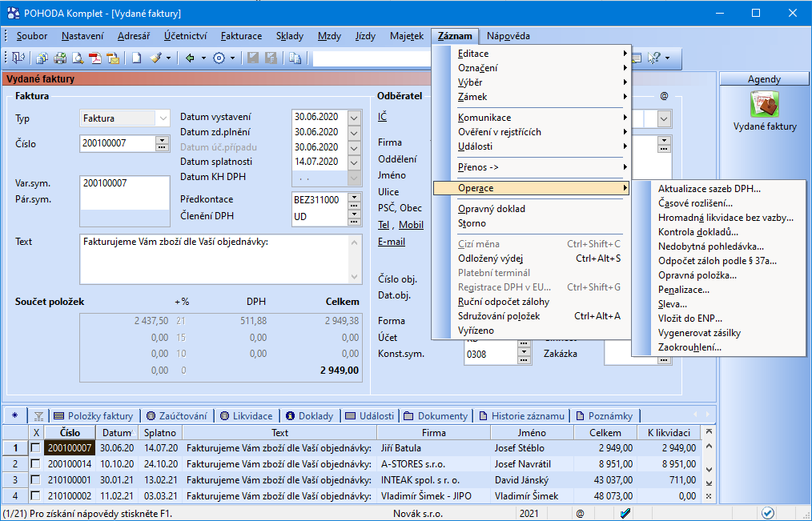Click the Číslo invoice number field

117,143
